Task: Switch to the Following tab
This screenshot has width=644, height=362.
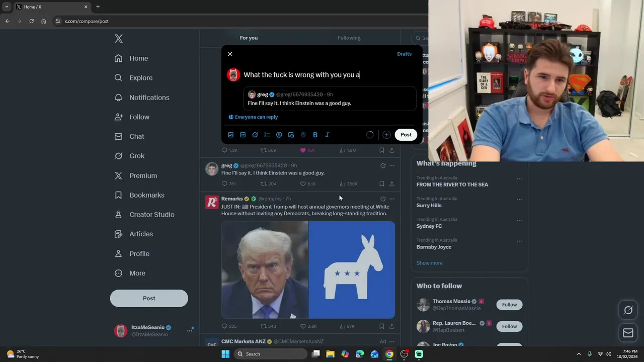Action: click(x=349, y=38)
